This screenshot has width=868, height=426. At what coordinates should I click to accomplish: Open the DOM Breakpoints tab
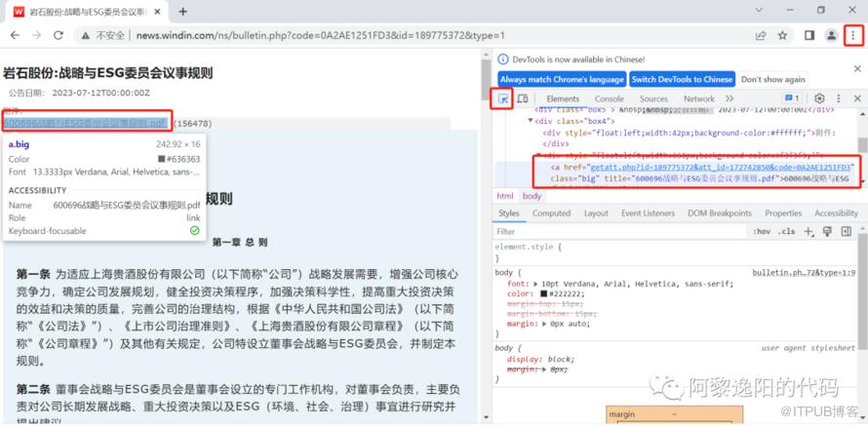pyautogui.click(x=720, y=213)
